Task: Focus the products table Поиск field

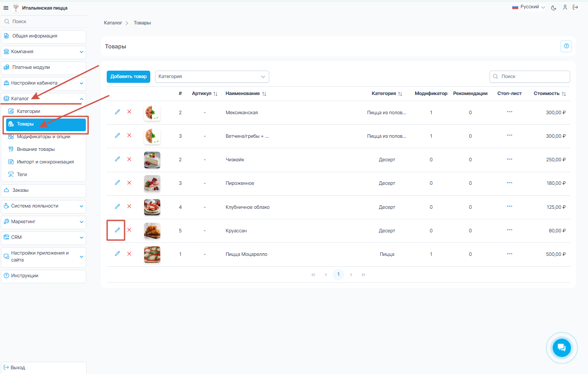Action: [x=530, y=76]
